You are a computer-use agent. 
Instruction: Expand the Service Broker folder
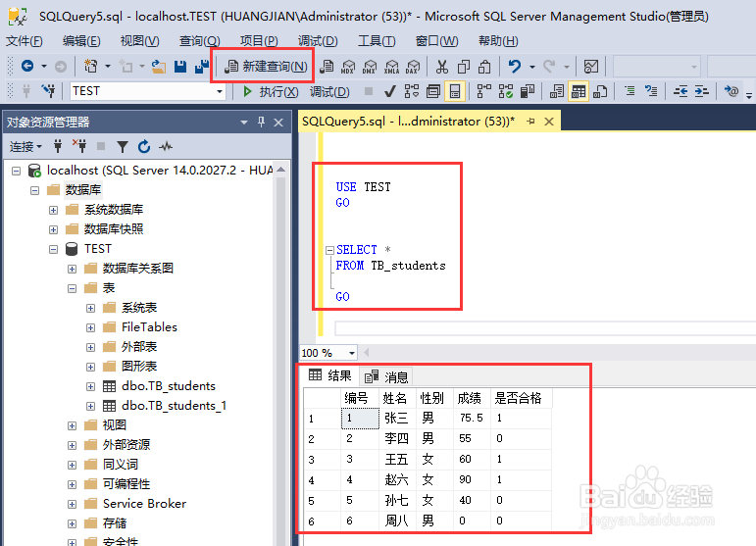click(72, 504)
